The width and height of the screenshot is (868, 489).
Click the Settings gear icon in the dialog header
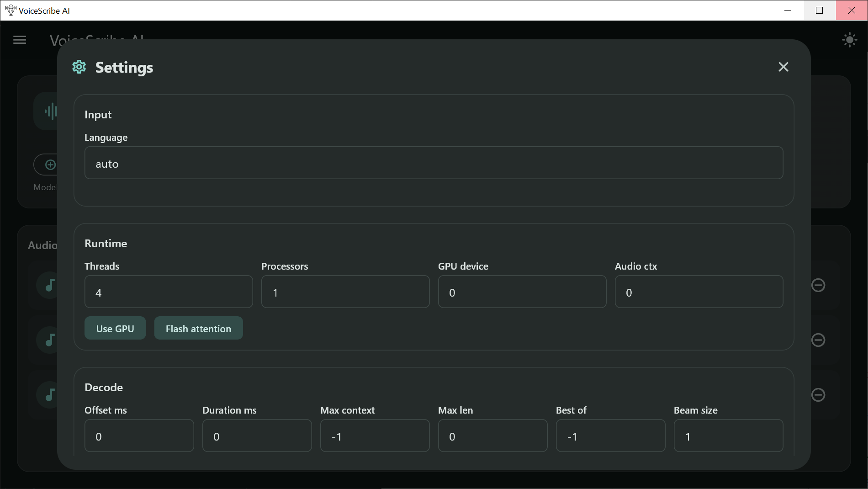79,67
